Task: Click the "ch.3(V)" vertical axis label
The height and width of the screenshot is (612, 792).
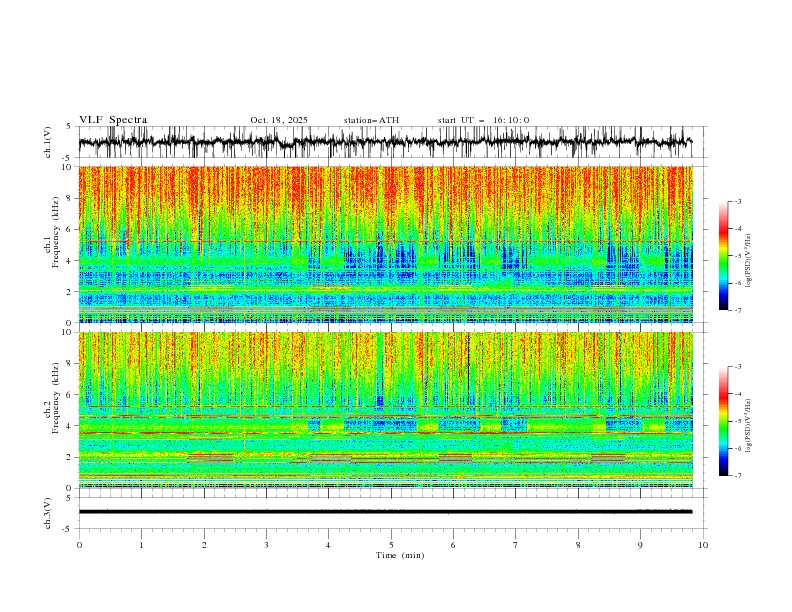Action: 48,513
